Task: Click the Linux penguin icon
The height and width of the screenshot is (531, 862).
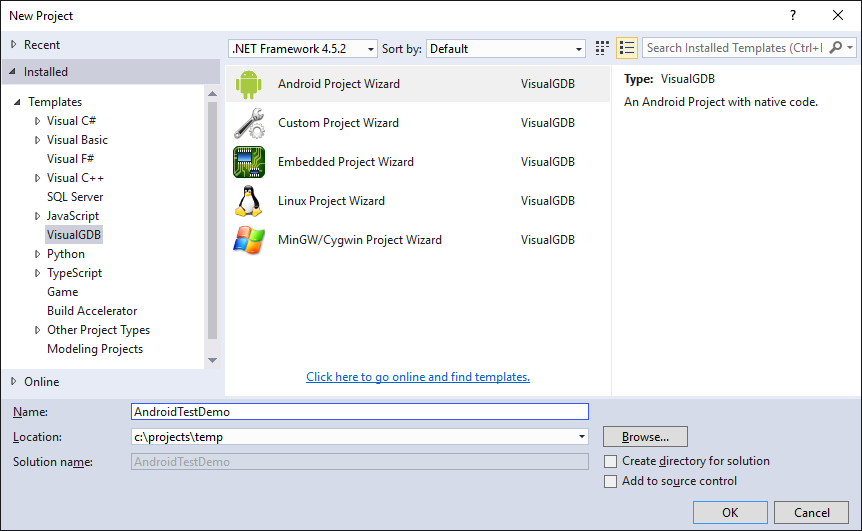Action: [248, 201]
